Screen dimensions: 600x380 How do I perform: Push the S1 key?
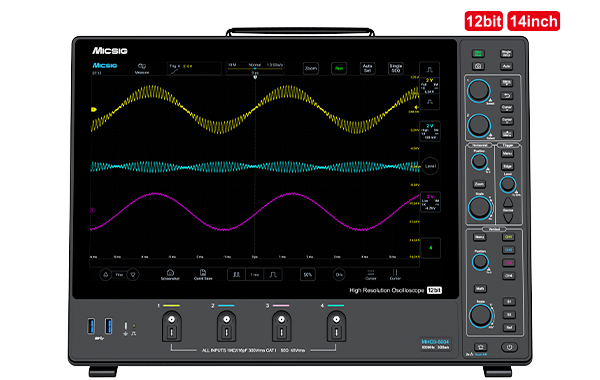coord(509,302)
